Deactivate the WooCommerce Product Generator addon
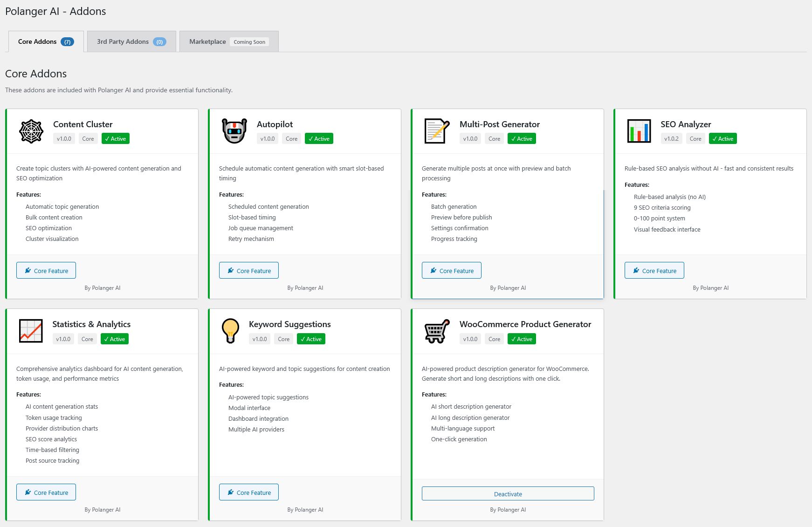 pyautogui.click(x=508, y=494)
